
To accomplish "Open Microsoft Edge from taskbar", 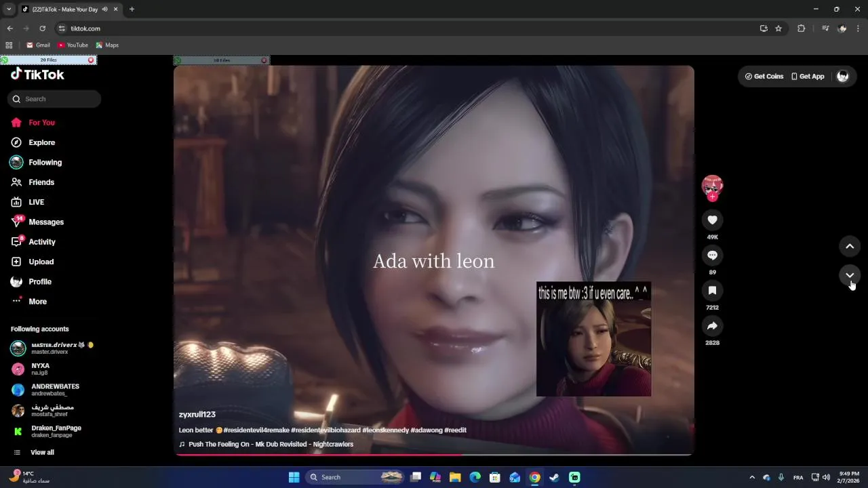I will [475, 477].
